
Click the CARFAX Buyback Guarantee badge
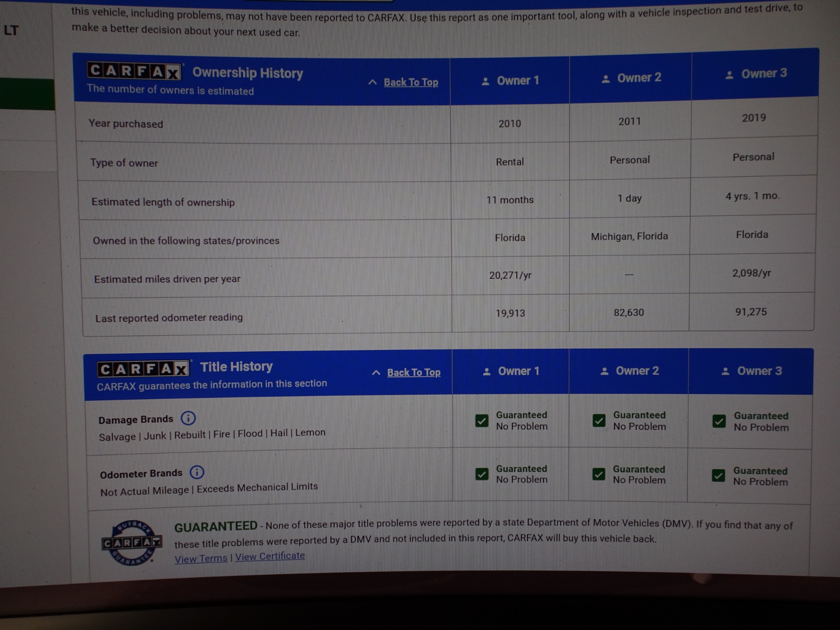pos(131,542)
